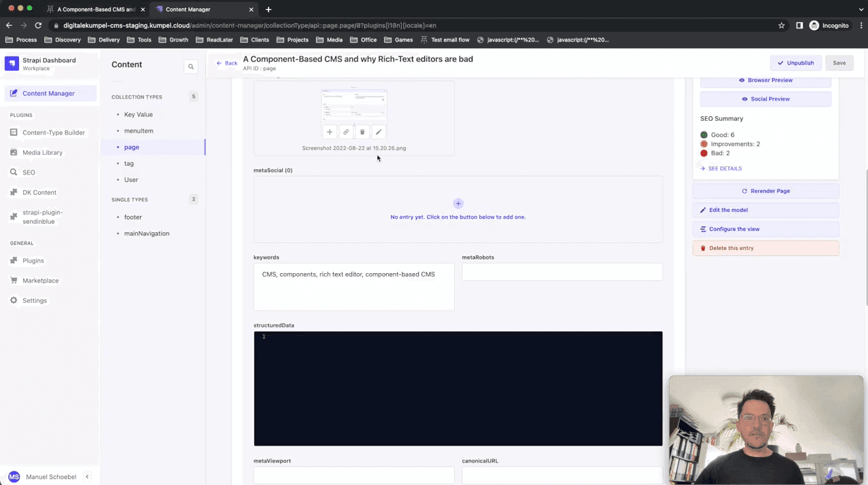Select the menuItem collection type
Image resolution: width=868 pixels, height=485 pixels.
click(x=139, y=131)
